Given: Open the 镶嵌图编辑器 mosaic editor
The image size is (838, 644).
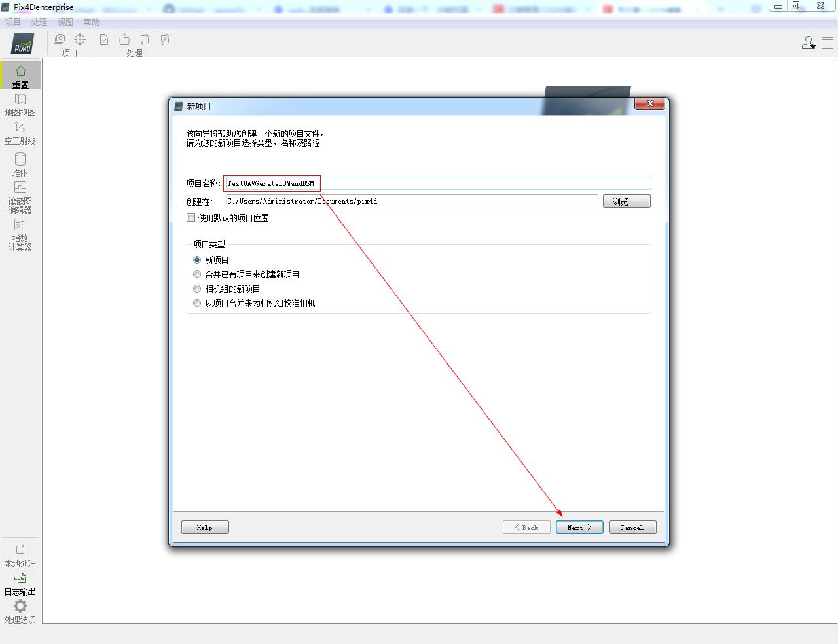Looking at the screenshot, I should coord(20,197).
